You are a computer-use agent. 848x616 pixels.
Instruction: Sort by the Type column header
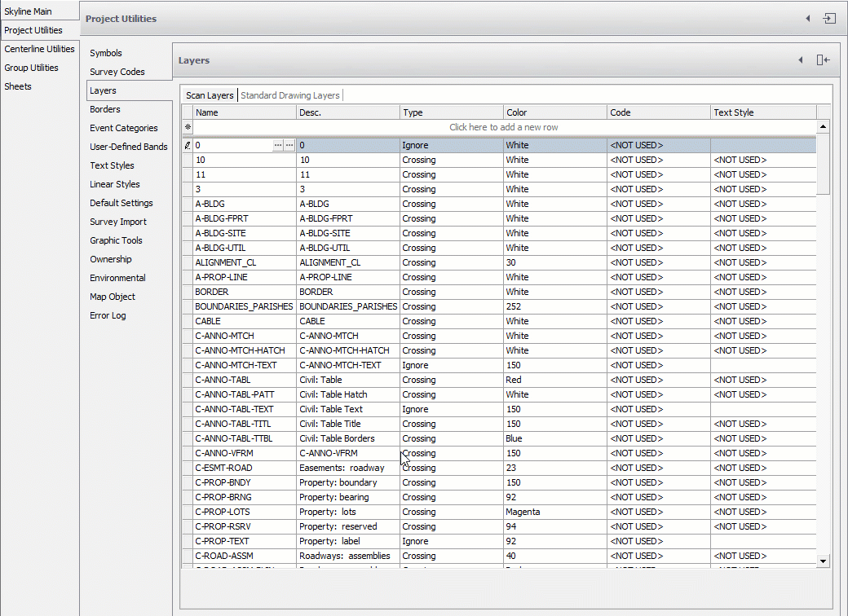(452, 112)
